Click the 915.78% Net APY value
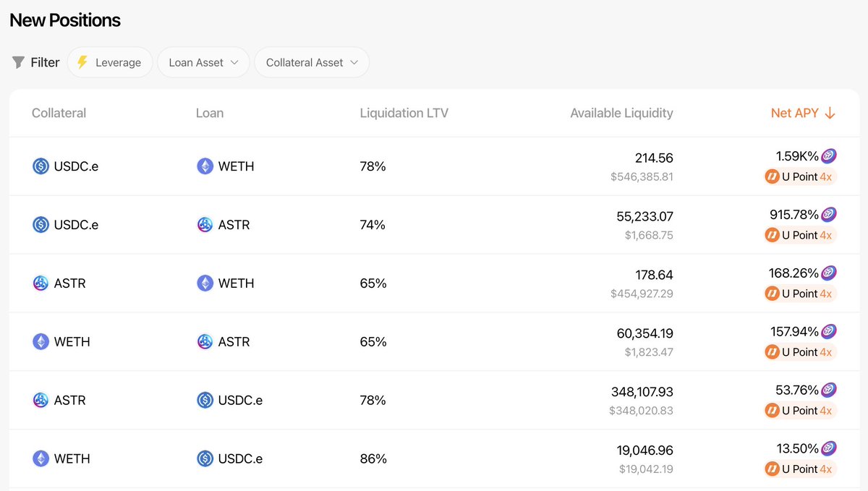Image resolution: width=868 pixels, height=491 pixels. [x=794, y=215]
